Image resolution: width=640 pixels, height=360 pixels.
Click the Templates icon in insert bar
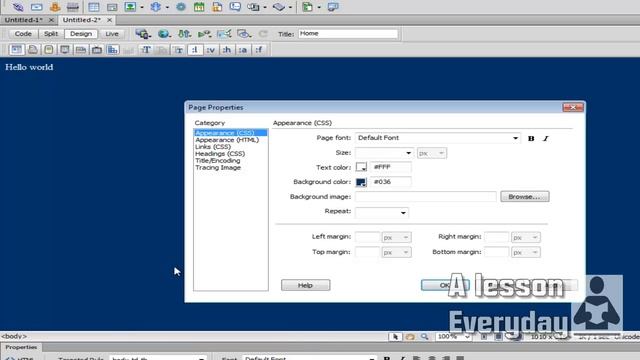click(253, 7)
